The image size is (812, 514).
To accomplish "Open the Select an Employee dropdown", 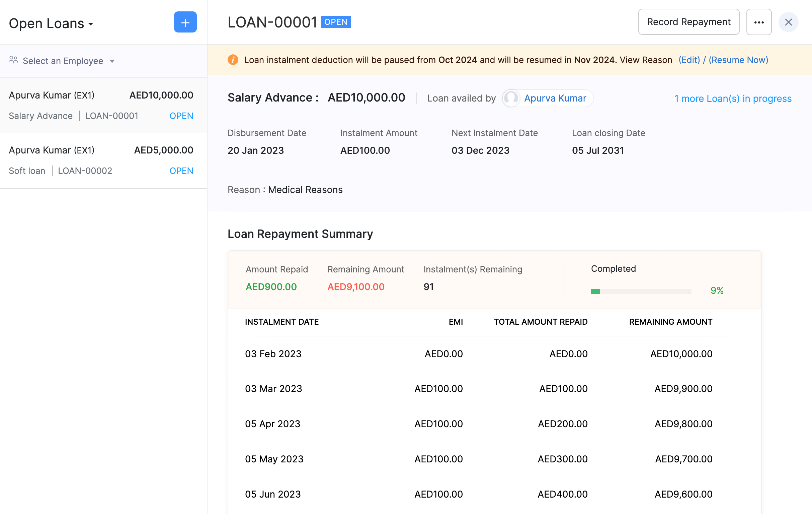I will (x=63, y=61).
